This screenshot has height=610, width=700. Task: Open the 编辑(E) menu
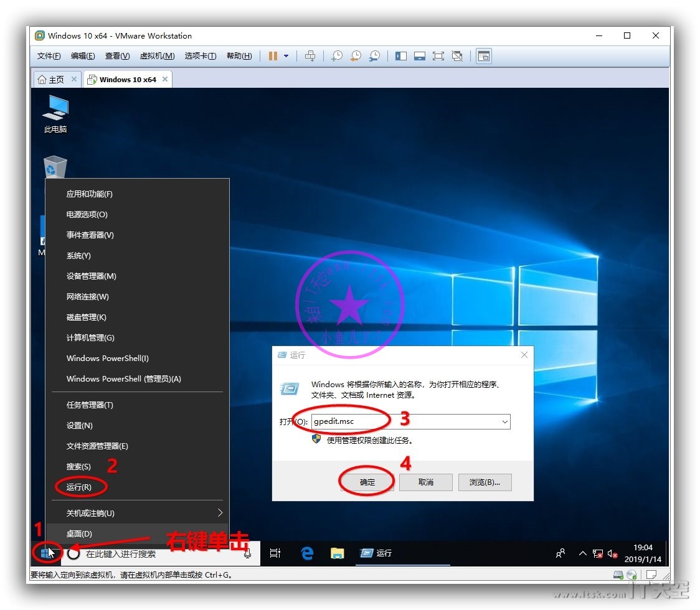83,56
